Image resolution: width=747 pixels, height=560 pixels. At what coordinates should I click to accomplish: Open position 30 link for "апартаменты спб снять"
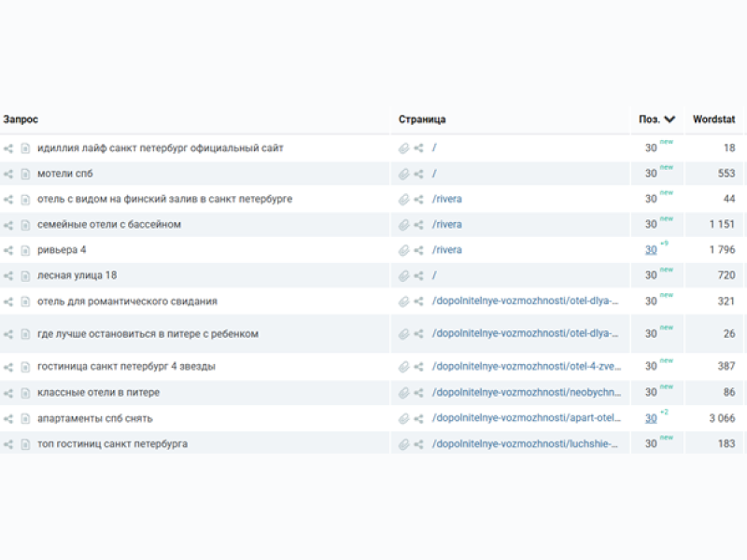click(x=651, y=418)
